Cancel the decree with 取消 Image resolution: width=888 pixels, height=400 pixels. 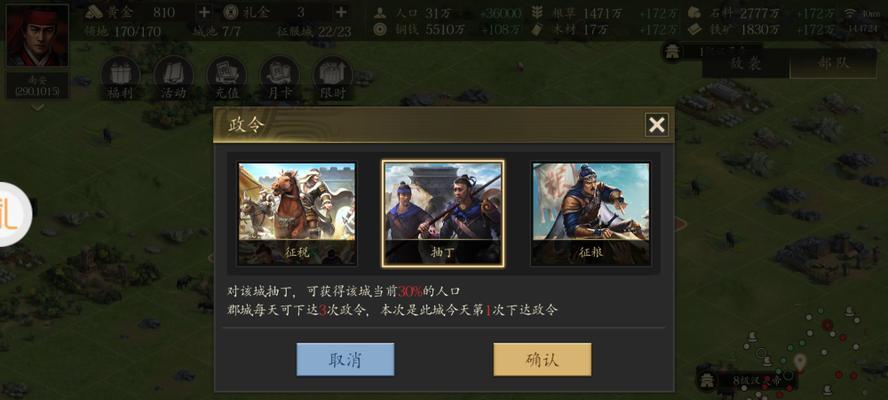click(x=345, y=359)
